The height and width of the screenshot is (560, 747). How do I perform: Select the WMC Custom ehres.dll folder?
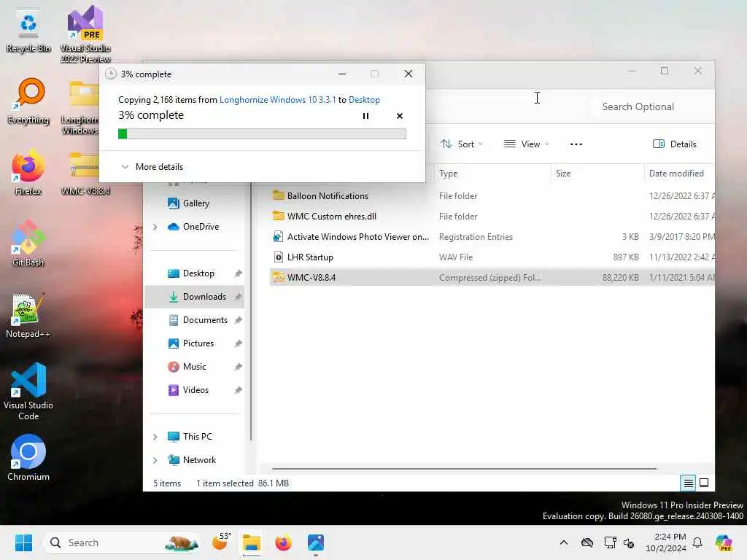pyautogui.click(x=492, y=216)
